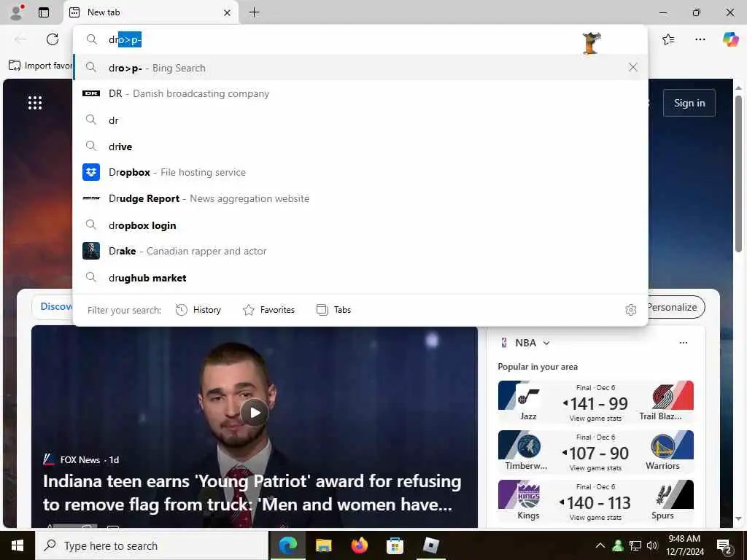
Task: Open a new tab with plus button
Action: (255, 12)
